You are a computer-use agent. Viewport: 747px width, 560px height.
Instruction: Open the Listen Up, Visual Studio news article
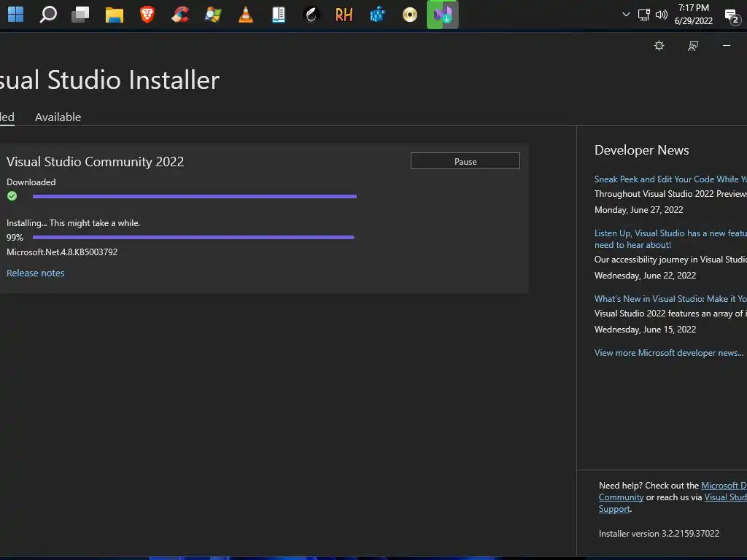(670, 238)
